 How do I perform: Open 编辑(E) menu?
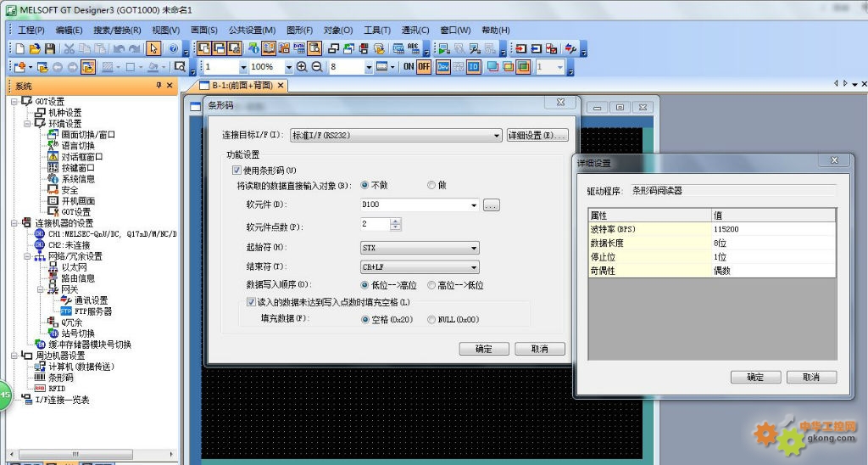pyautogui.click(x=69, y=30)
